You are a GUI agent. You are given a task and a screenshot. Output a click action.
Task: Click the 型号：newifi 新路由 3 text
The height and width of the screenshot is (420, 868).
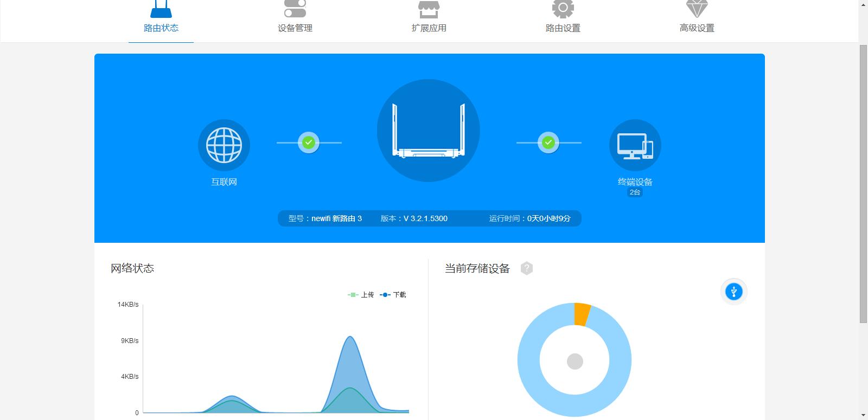(x=325, y=218)
